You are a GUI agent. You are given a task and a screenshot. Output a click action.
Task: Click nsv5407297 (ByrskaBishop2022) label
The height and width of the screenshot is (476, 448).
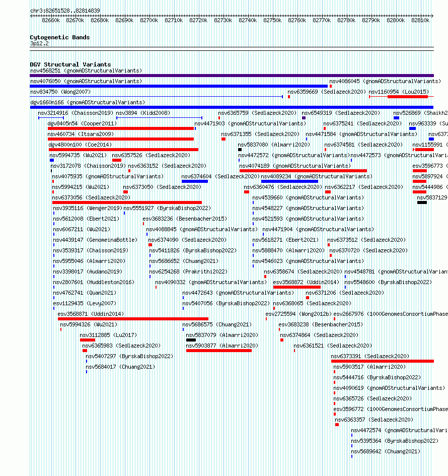[x=129, y=356]
